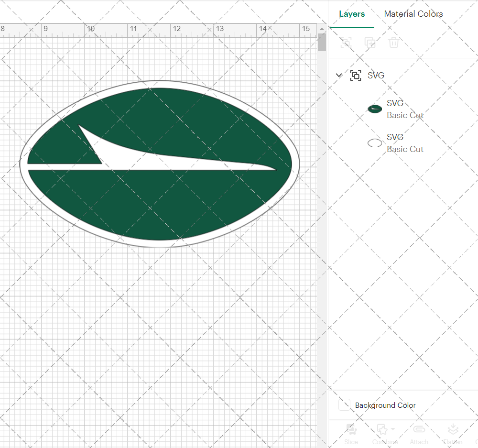Open the Material Colors tab

[413, 14]
